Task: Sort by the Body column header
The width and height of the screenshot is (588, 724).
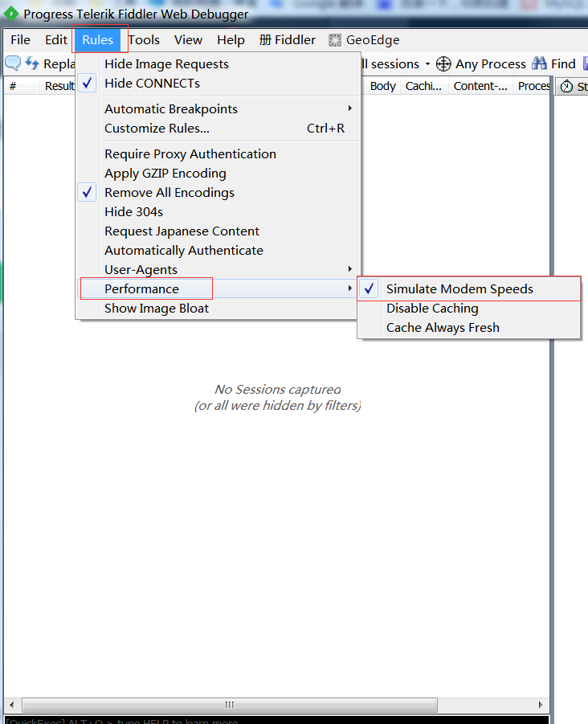Action: 382,86
